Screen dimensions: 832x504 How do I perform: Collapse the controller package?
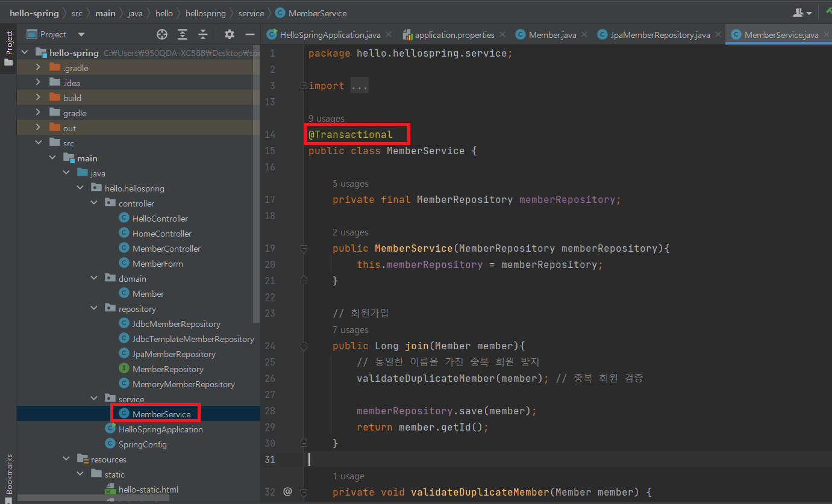[x=94, y=204]
